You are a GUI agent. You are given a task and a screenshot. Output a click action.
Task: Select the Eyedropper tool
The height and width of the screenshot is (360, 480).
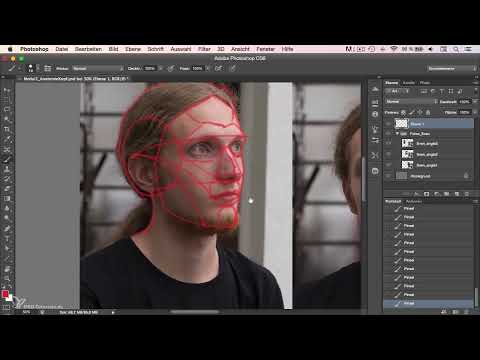7,139
